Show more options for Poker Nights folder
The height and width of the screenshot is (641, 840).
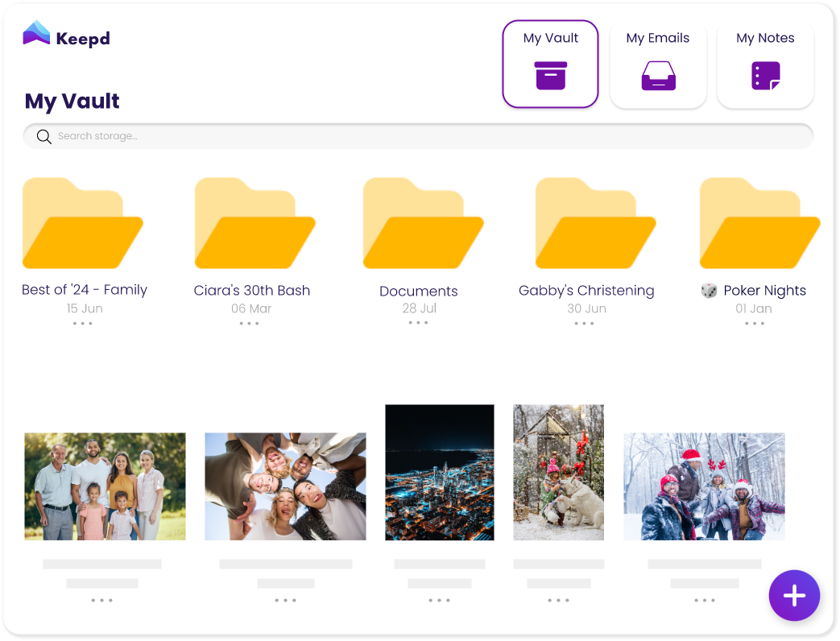point(755,324)
